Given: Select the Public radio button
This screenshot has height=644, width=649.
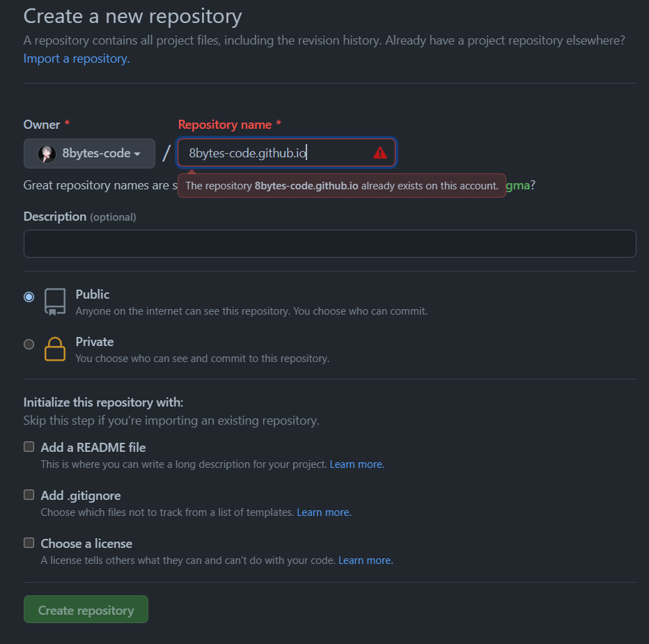Looking at the screenshot, I should coord(29,297).
